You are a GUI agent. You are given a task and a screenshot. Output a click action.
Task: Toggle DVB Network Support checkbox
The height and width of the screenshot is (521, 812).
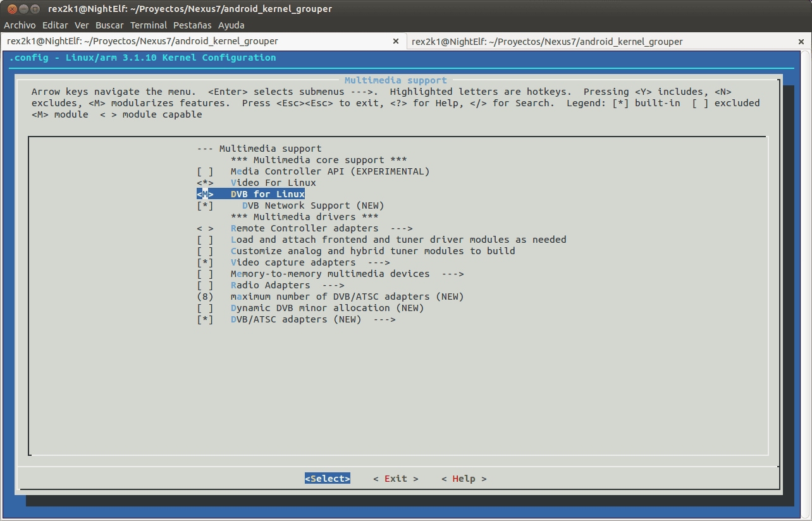(205, 205)
